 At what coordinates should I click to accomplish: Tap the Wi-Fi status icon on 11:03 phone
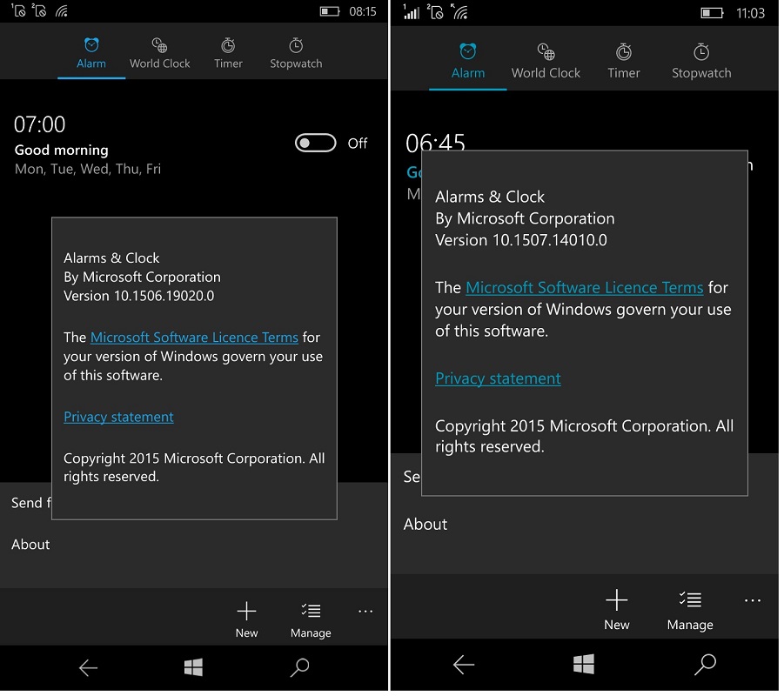point(459,12)
